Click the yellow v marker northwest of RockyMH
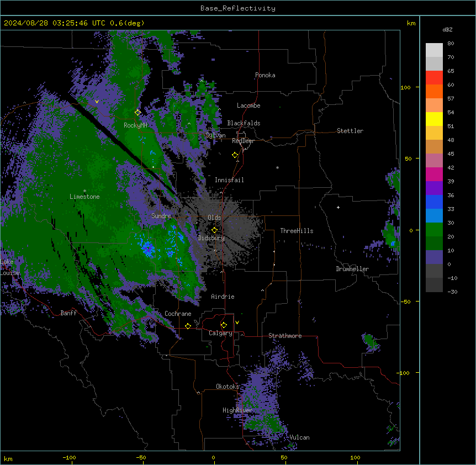The image size is (476, 465). click(97, 102)
